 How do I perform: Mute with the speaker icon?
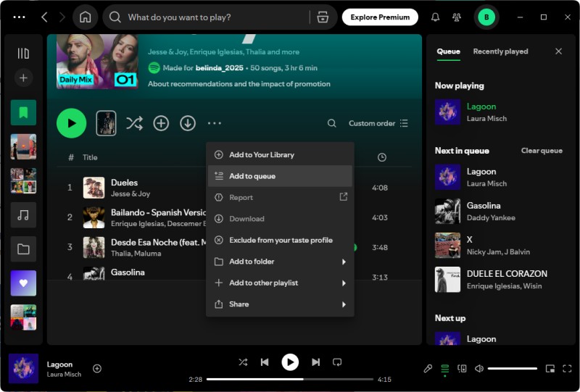coord(479,368)
